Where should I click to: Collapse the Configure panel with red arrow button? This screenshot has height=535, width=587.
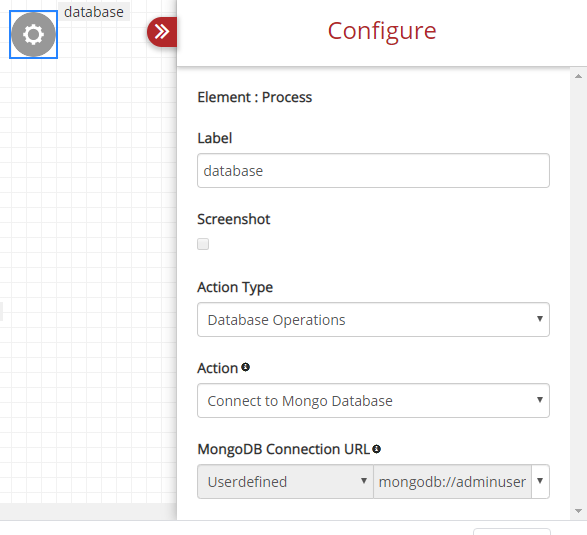click(162, 32)
